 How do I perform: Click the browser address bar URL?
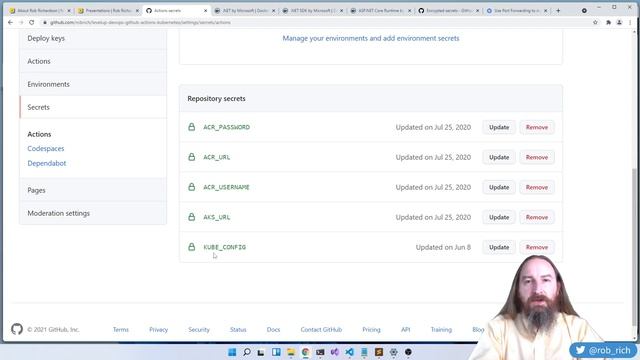pos(140,22)
